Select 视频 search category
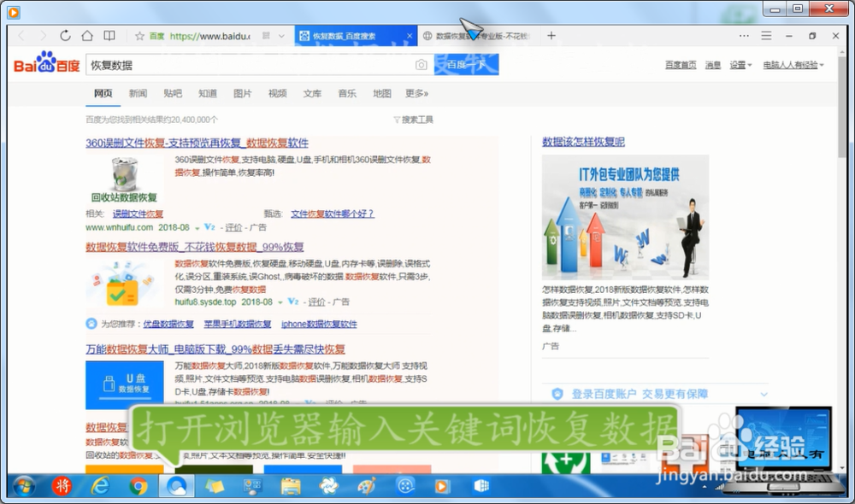This screenshot has width=855, height=504. tap(278, 94)
